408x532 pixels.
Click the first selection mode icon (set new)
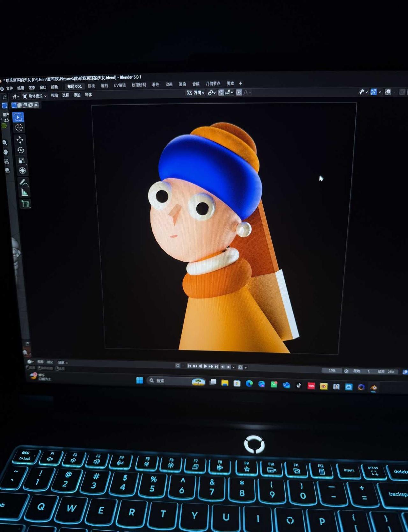[14, 105]
